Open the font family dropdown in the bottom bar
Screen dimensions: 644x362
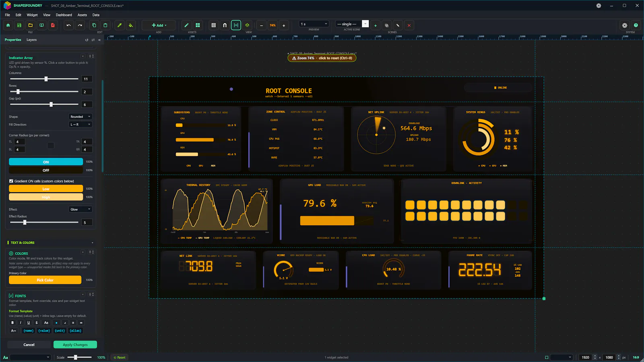pos(31,357)
